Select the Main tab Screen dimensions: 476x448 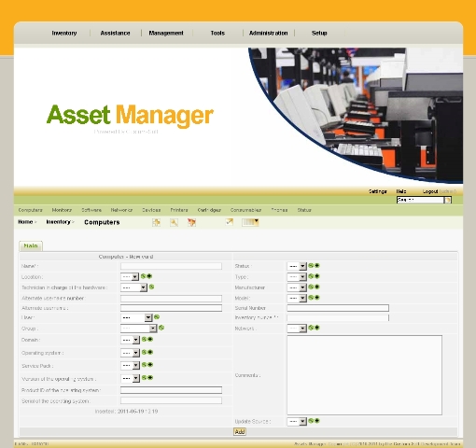click(31, 245)
